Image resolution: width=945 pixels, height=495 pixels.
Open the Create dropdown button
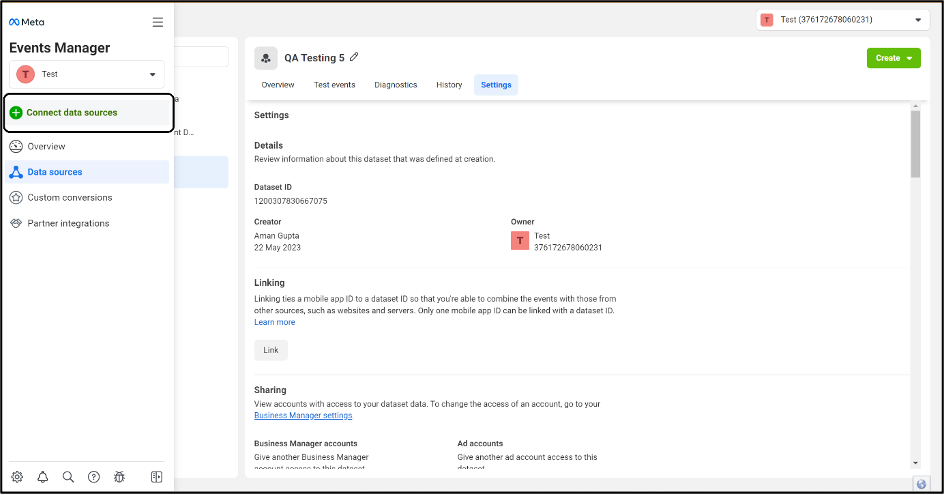point(894,58)
